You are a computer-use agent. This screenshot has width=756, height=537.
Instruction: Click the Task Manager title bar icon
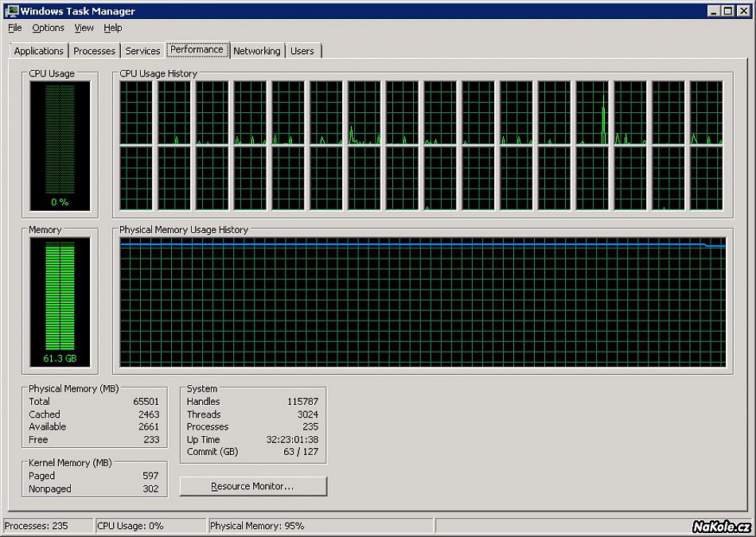[11, 10]
